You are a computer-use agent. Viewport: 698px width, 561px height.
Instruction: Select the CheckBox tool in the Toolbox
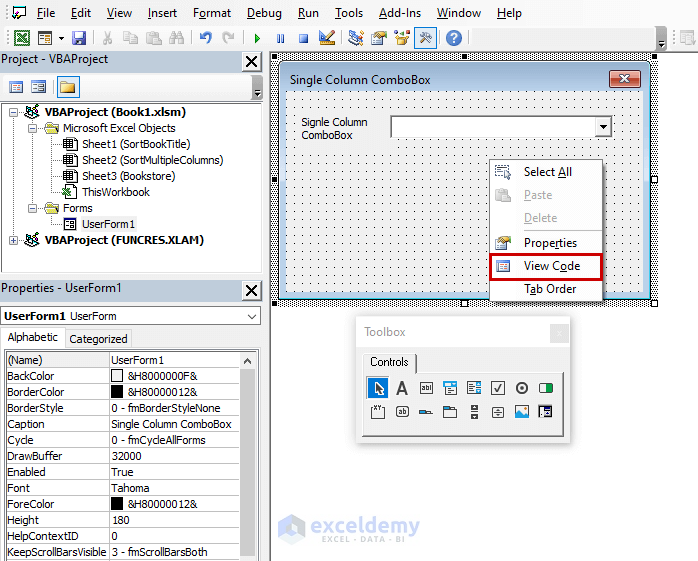(x=498, y=388)
